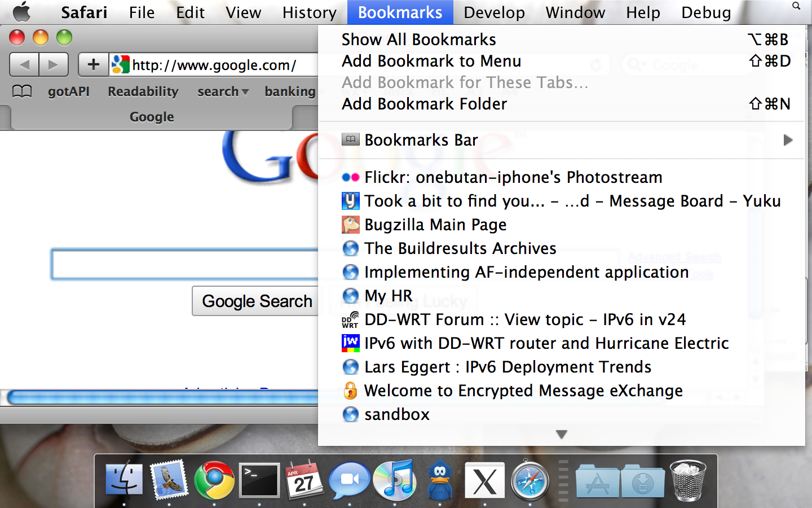Open DD-WRT Forum IPv6 in v24 bookmark
The width and height of the screenshot is (812, 508).
(x=562, y=319)
